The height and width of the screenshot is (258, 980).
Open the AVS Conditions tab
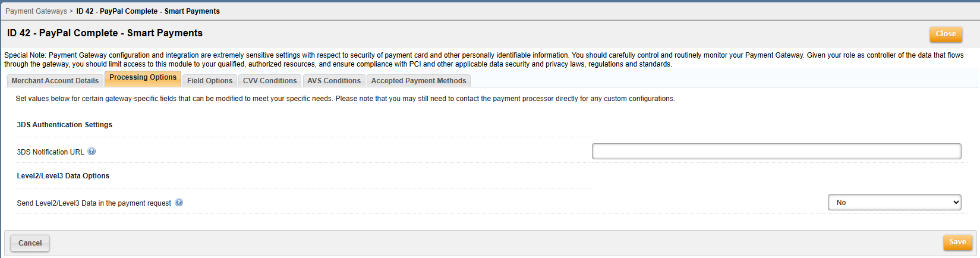pyautogui.click(x=334, y=81)
